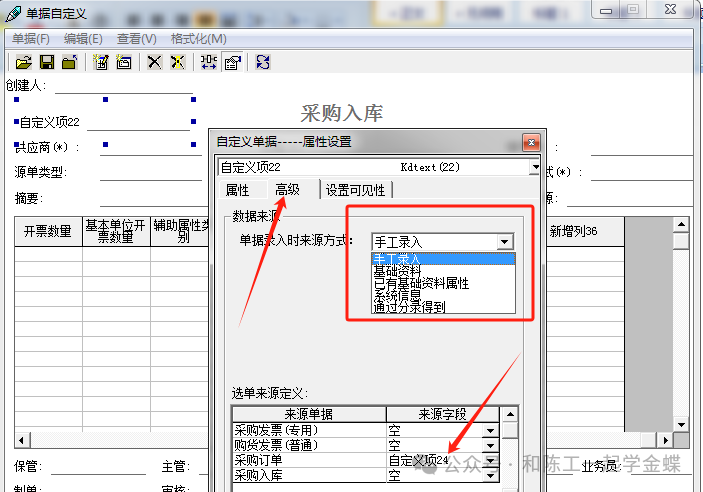703x492 pixels.
Task: Click the 主管 label on the form
Action: click(176, 467)
